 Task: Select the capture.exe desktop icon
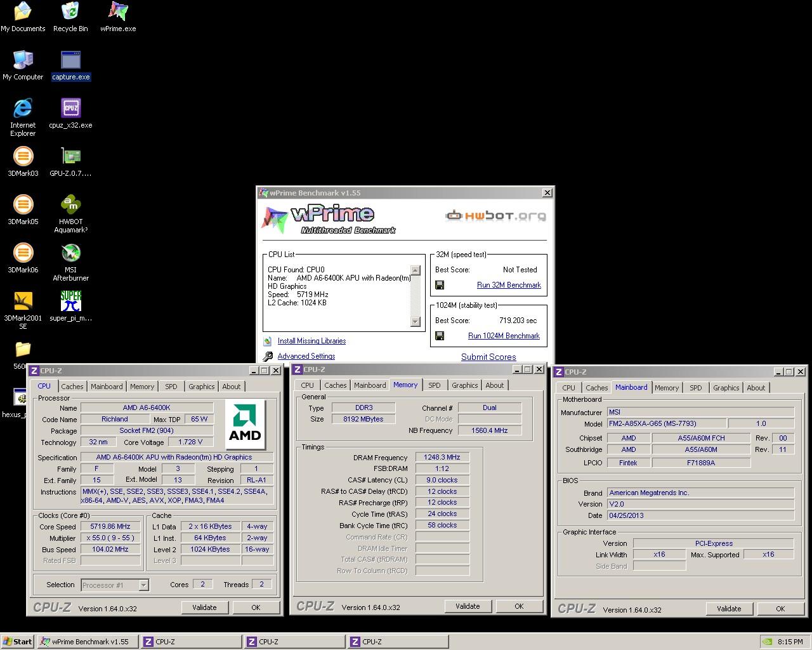pos(70,65)
